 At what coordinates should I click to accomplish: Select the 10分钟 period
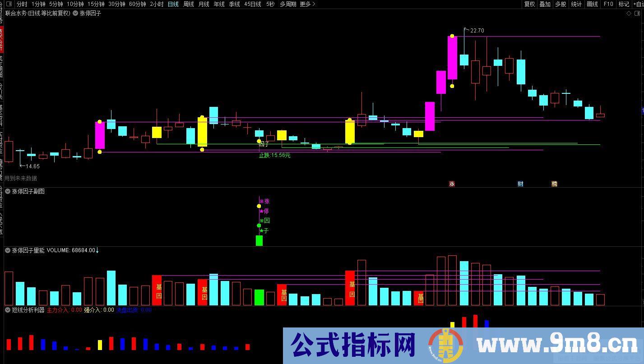coord(75,4)
